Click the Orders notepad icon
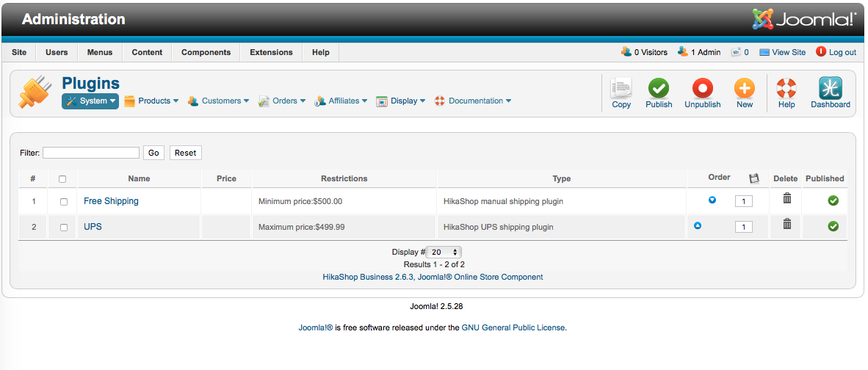 (x=264, y=101)
